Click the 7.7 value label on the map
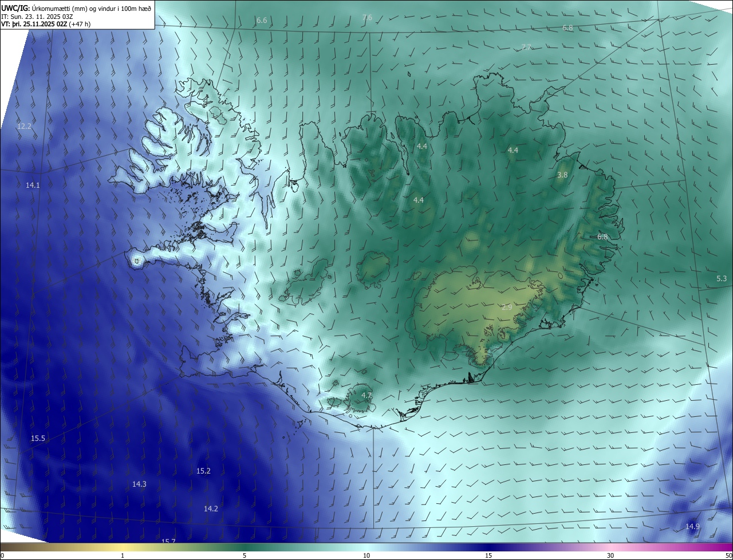The image size is (733, 560). [526, 47]
